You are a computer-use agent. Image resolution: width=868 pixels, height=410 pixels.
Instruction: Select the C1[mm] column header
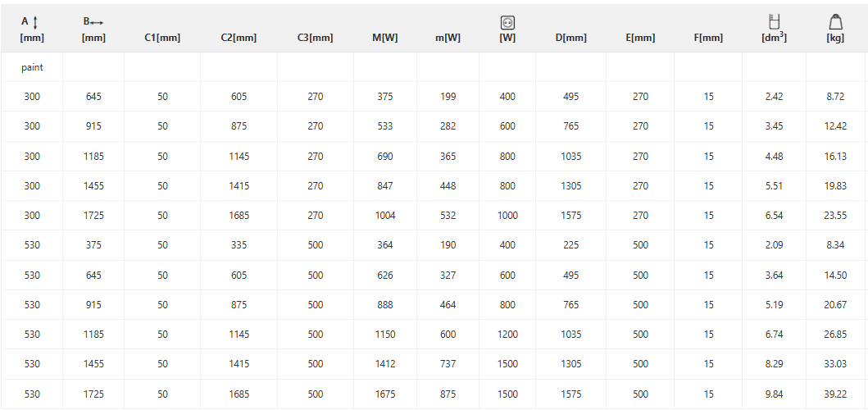(x=162, y=38)
